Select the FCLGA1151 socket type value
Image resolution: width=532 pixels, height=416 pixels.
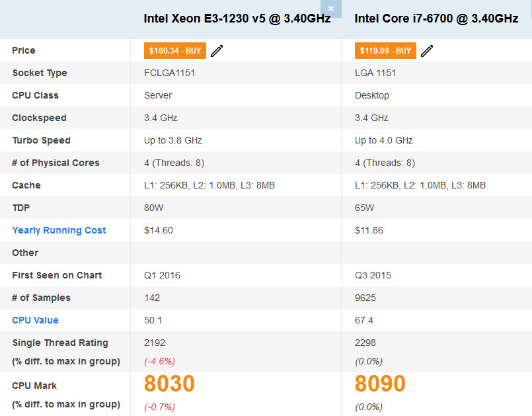click(x=169, y=73)
